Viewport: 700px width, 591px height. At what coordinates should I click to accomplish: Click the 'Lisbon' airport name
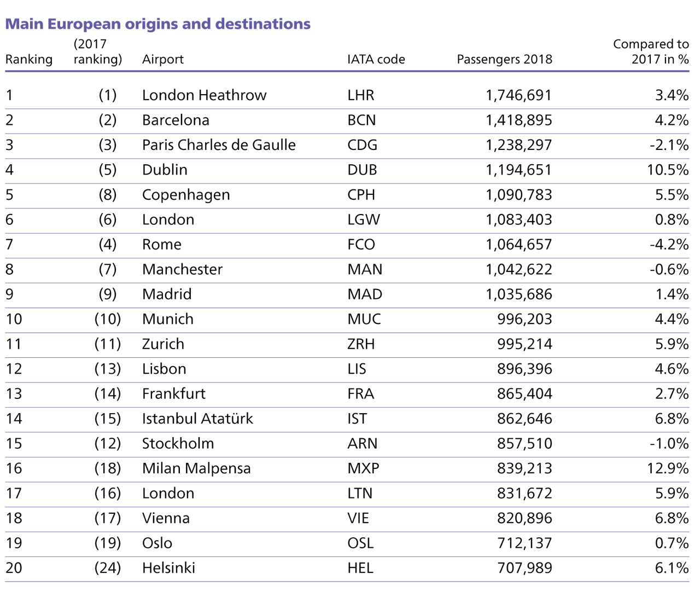tap(164, 369)
